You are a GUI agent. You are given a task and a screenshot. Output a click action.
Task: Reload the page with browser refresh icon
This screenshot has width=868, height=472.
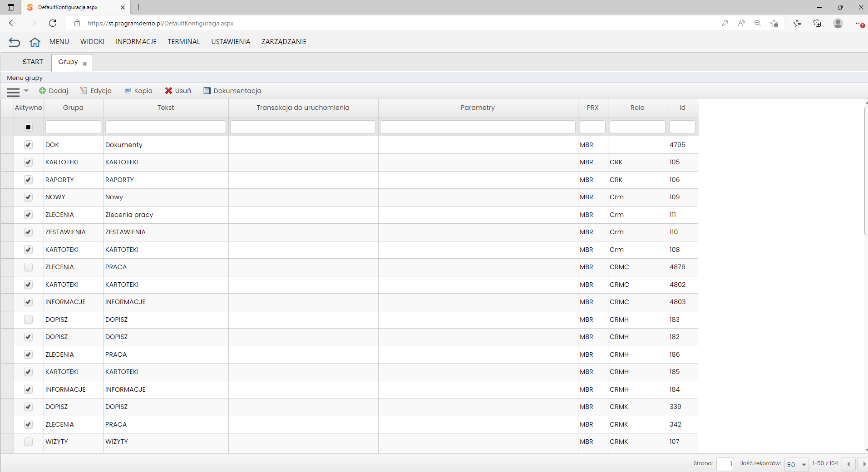[53, 23]
